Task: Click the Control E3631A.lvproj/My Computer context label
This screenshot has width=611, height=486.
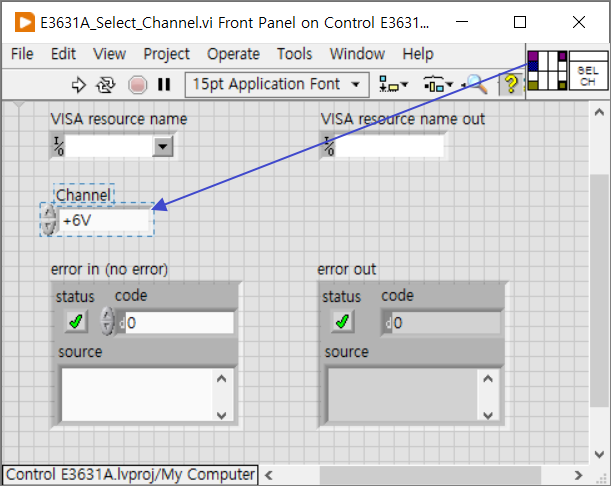Action: coord(130,474)
